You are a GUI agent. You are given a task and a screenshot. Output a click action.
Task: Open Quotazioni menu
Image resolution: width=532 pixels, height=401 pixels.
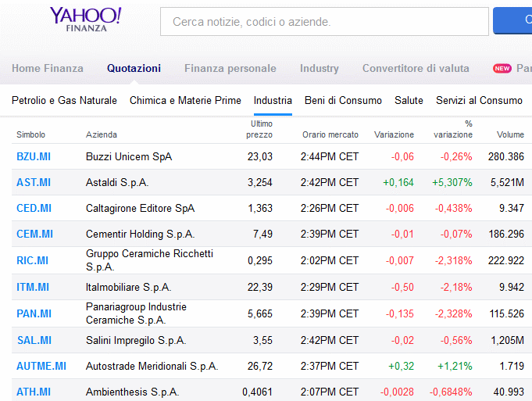point(134,68)
